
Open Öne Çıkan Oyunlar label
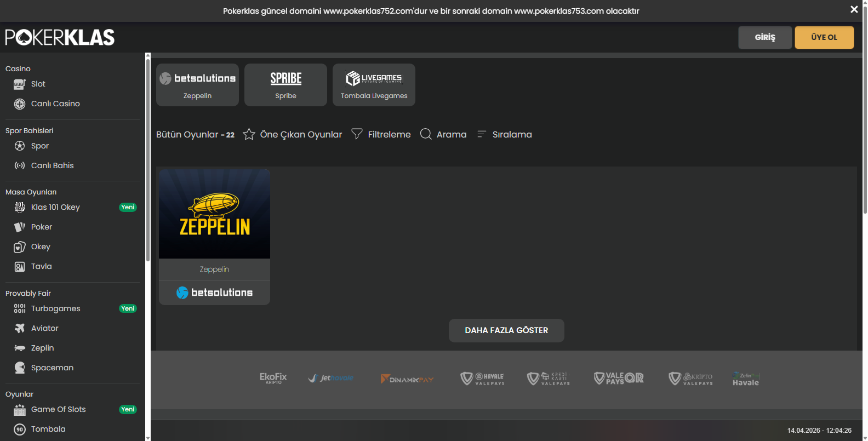pos(301,134)
